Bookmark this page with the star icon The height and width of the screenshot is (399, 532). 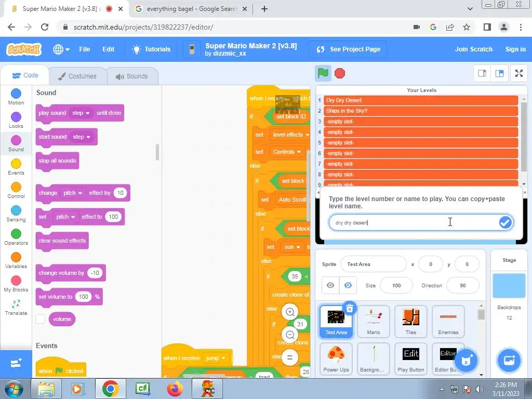click(467, 27)
